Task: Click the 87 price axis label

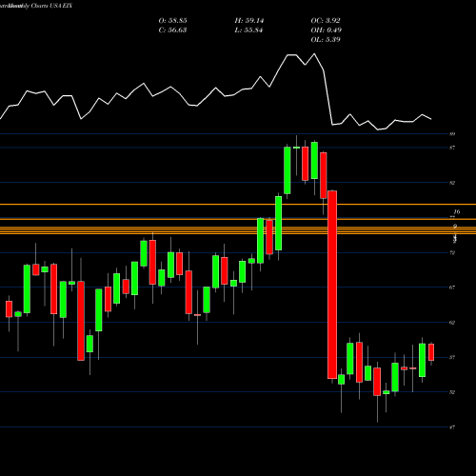Action: [452, 148]
